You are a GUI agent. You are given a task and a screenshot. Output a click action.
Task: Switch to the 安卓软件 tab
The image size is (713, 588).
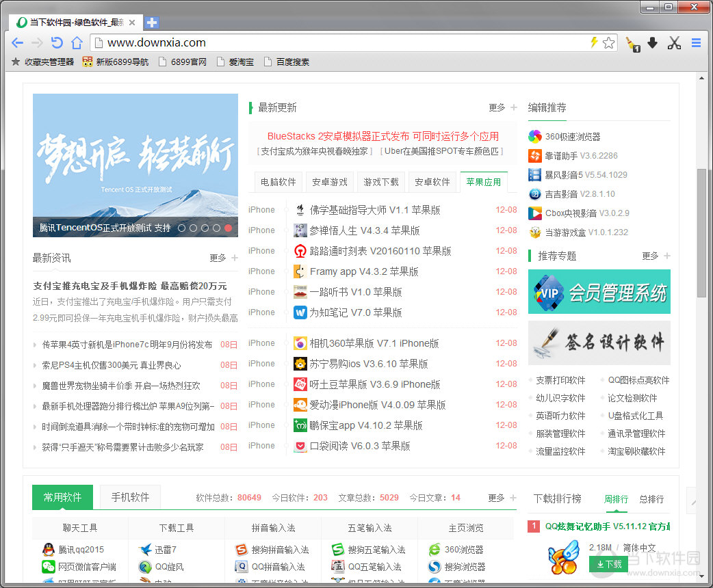[432, 183]
